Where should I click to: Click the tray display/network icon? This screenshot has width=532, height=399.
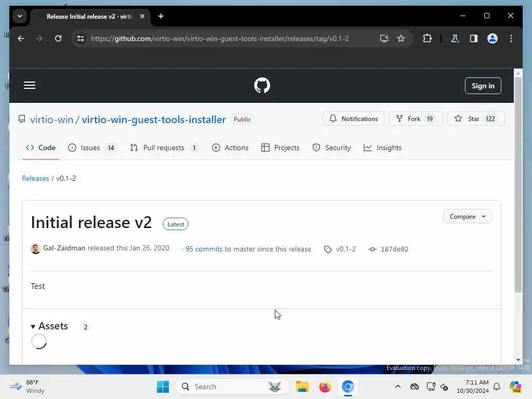pyautogui.click(x=431, y=387)
